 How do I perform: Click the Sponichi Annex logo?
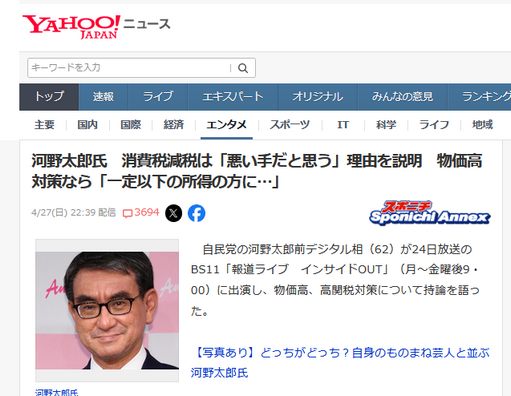tap(430, 213)
